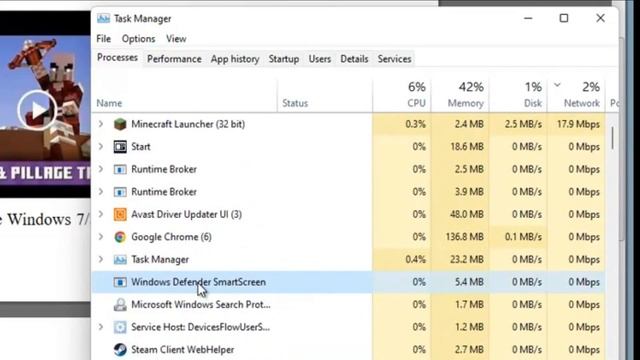Click the 5.4 MB memory value for SmartScreen

click(469, 282)
